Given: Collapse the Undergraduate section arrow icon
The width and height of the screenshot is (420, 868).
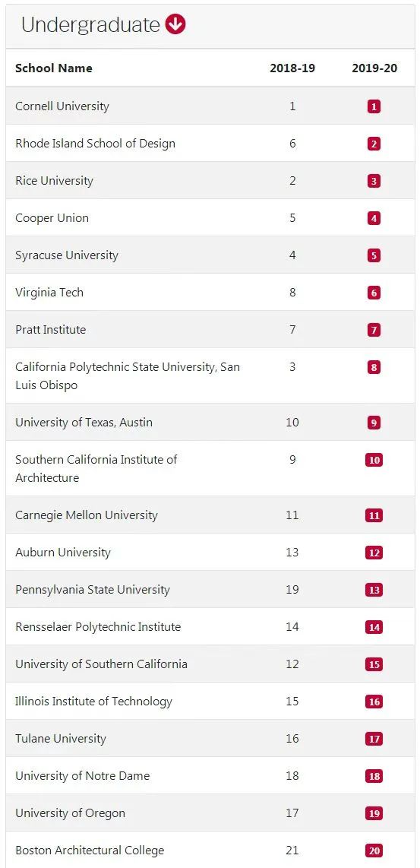Looking at the screenshot, I should 175,25.
